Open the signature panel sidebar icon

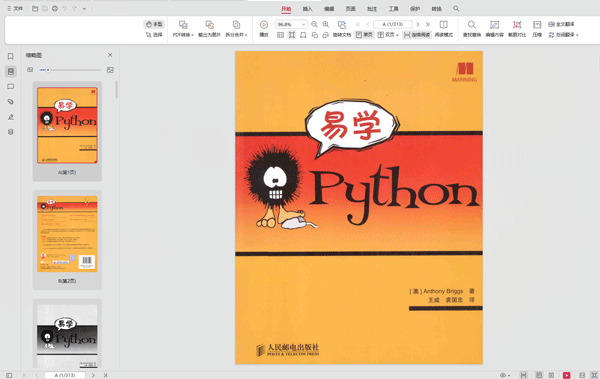point(11,117)
